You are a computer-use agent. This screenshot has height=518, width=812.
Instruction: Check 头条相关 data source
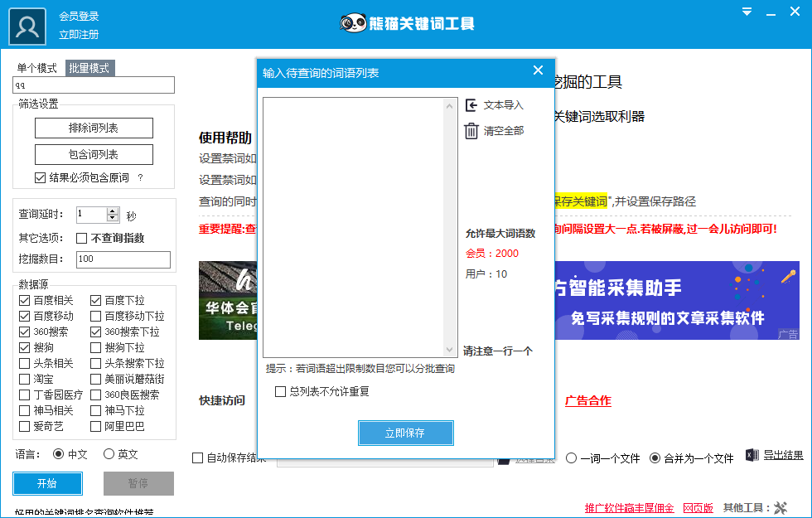24,364
